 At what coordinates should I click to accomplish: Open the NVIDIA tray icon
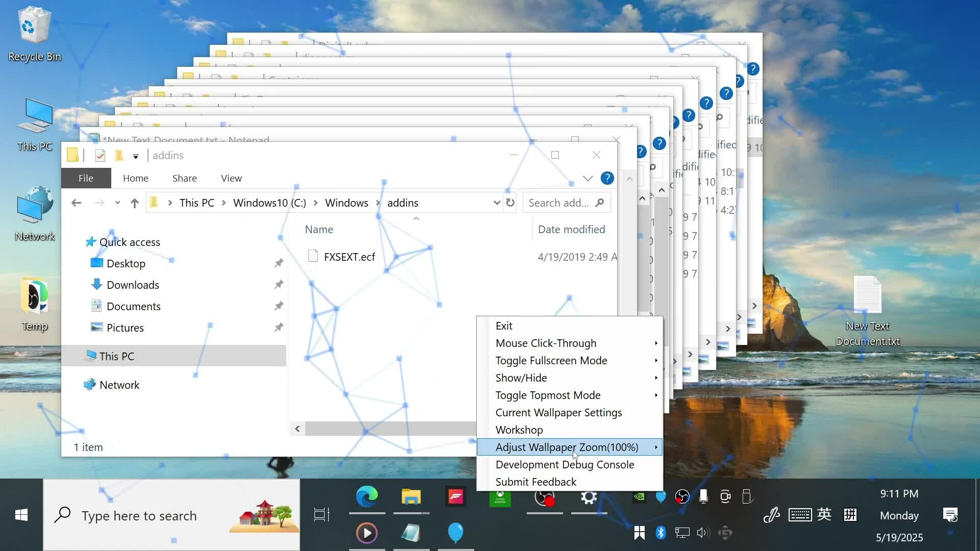[639, 496]
